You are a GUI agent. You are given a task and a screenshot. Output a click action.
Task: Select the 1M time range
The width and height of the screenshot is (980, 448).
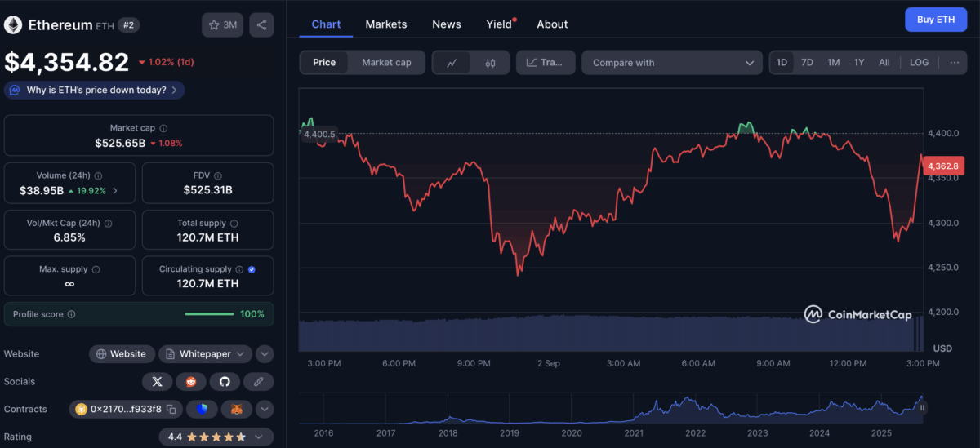[x=833, y=63]
